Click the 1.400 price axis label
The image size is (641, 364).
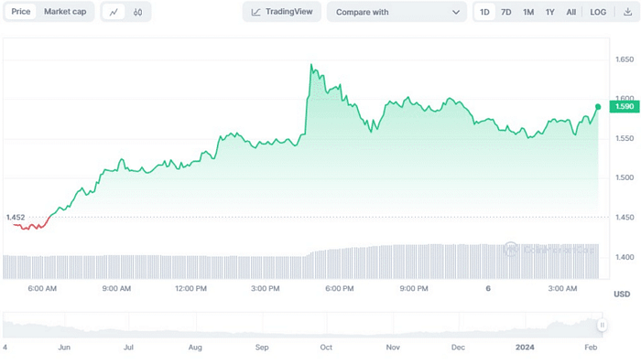pyautogui.click(x=625, y=257)
